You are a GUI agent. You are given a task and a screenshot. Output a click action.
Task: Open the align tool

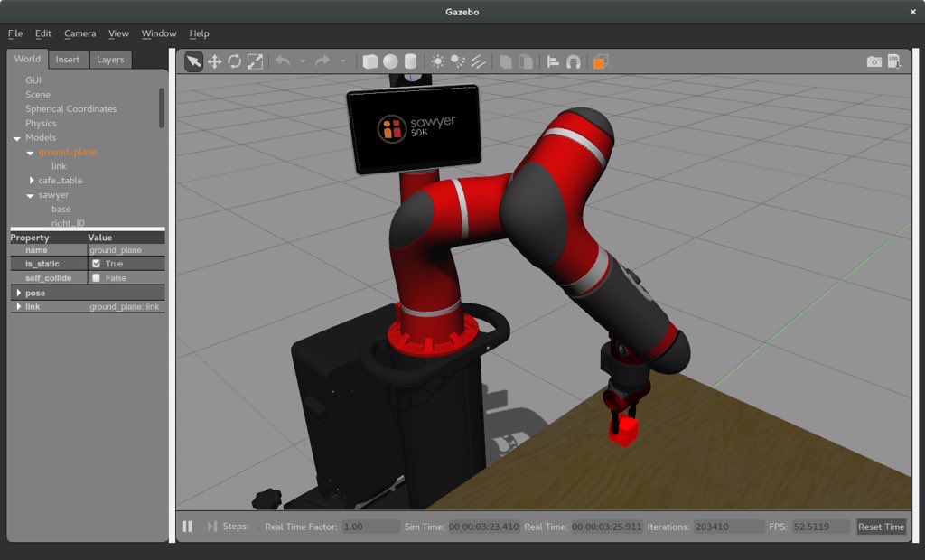(x=553, y=61)
